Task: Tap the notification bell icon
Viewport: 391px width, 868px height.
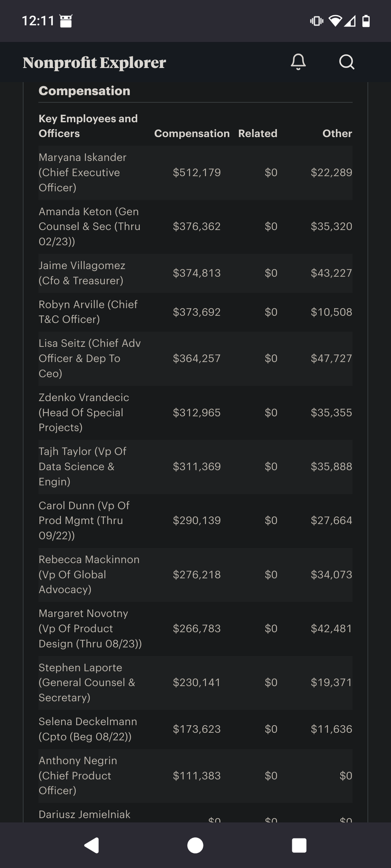Action: pyautogui.click(x=298, y=62)
